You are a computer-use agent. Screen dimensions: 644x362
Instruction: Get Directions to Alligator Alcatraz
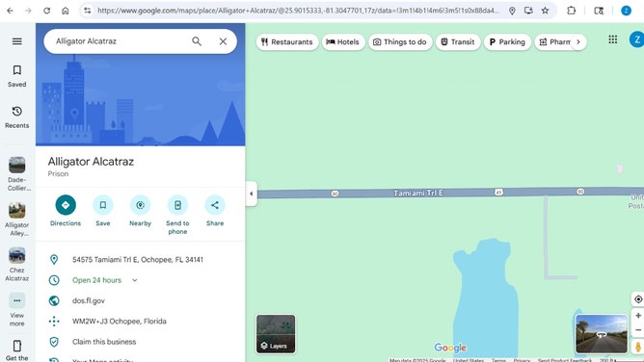pos(66,211)
